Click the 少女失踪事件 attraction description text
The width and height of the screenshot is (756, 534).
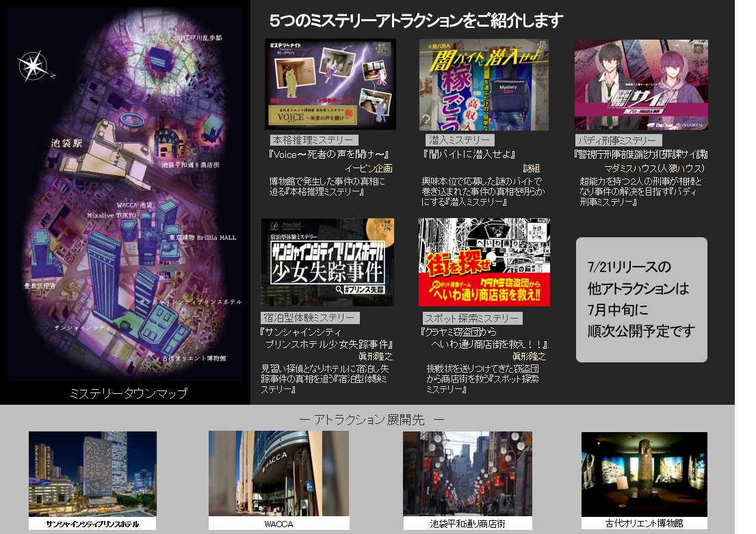[324, 379]
